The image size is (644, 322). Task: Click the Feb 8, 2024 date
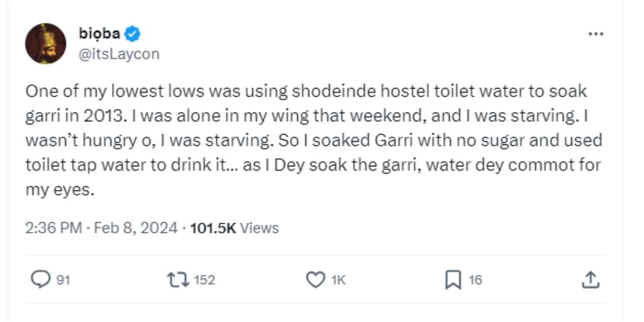(135, 228)
